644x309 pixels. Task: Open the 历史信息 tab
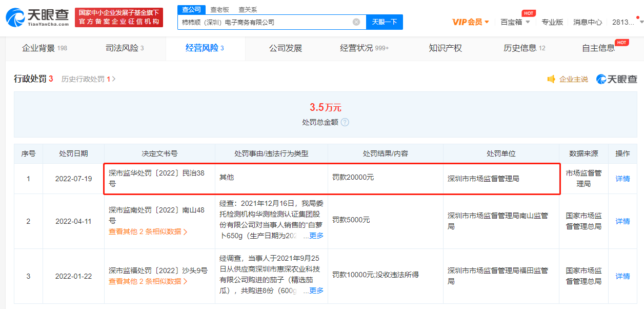click(x=525, y=48)
